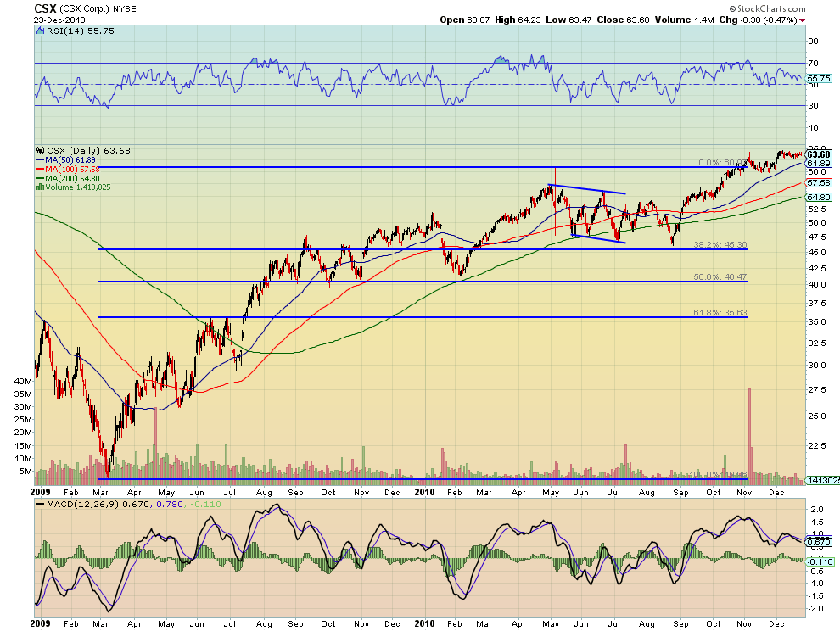Click the -2.0 MACD axis label

[x=816, y=609]
